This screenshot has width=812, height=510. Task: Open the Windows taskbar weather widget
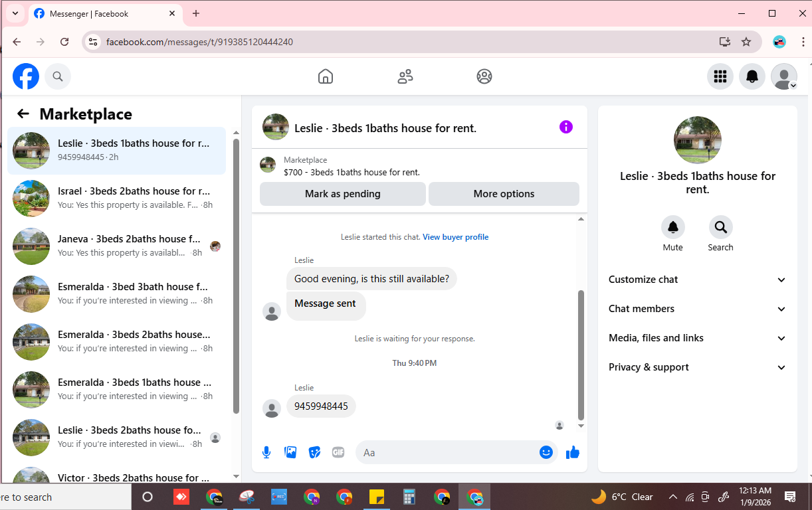622,497
